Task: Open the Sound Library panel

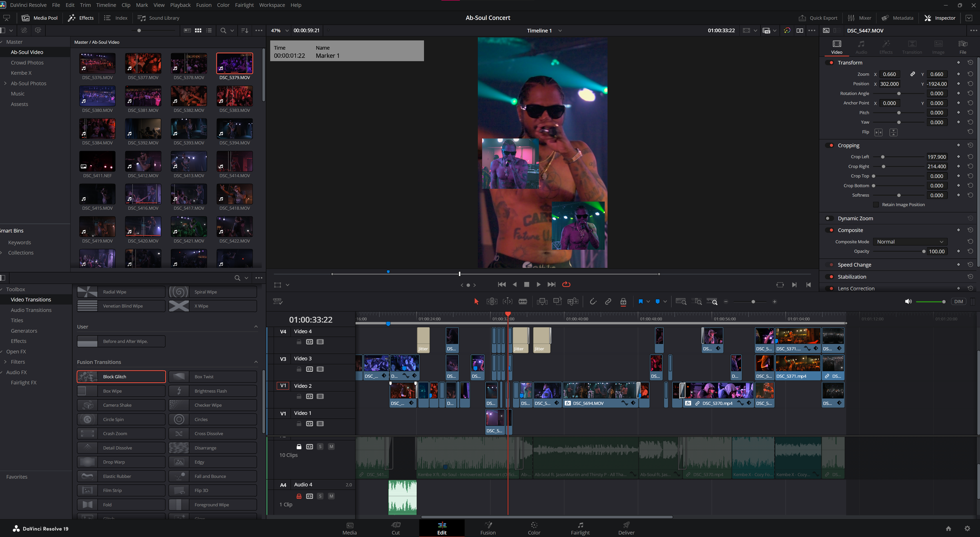Action: pyautogui.click(x=158, y=18)
